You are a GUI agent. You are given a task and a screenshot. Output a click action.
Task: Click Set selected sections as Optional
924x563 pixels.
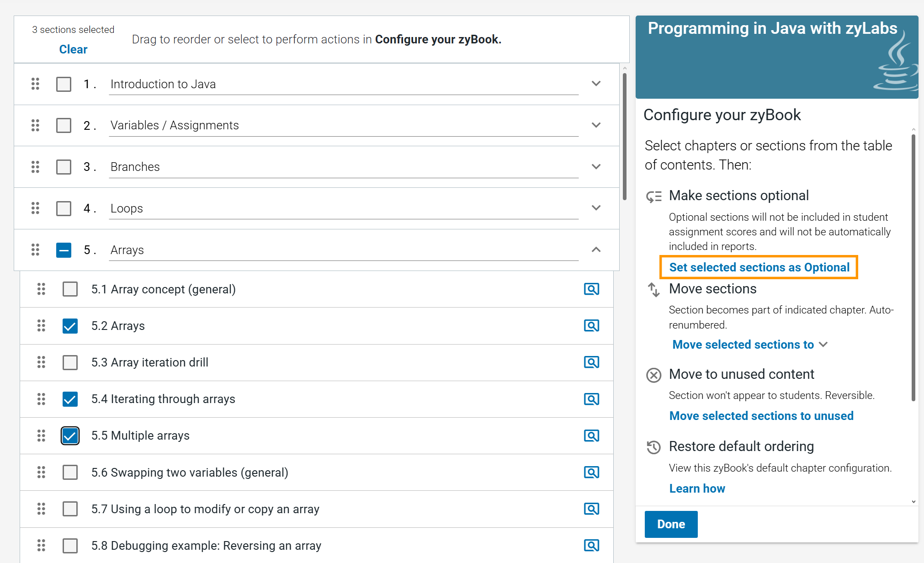[x=759, y=267]
